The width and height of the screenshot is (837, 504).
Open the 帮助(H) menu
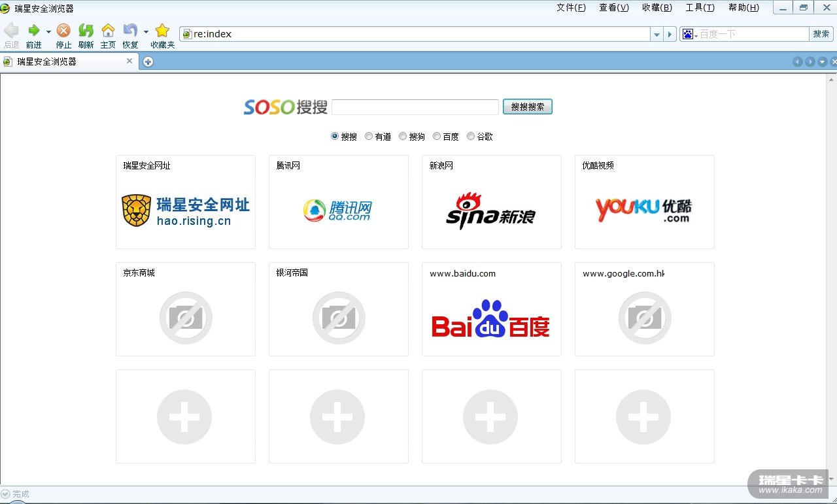coord(743,8)
